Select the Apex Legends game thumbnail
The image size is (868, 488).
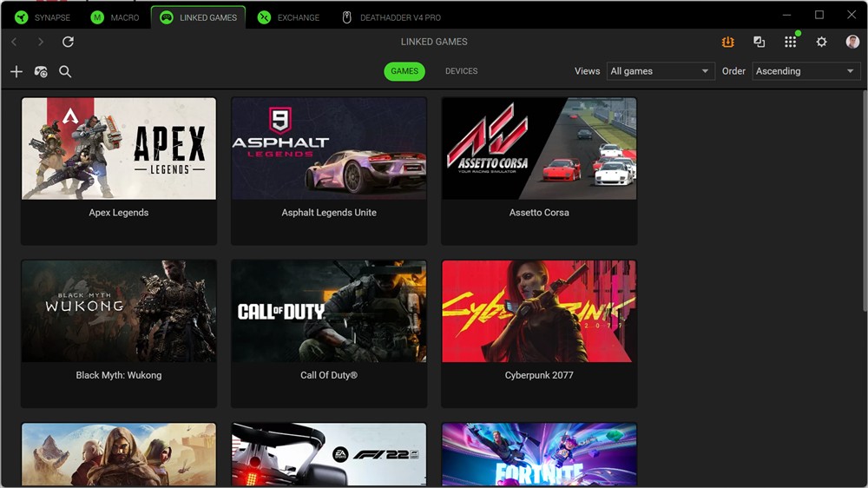coord(119,148)
